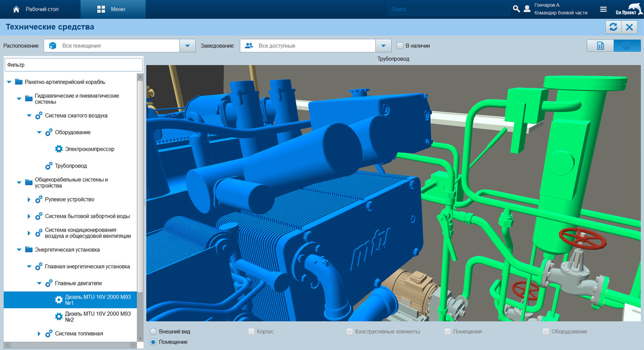
Task: Select Дизель MTU 16V 2000 M93 №1
Action: 70,300
